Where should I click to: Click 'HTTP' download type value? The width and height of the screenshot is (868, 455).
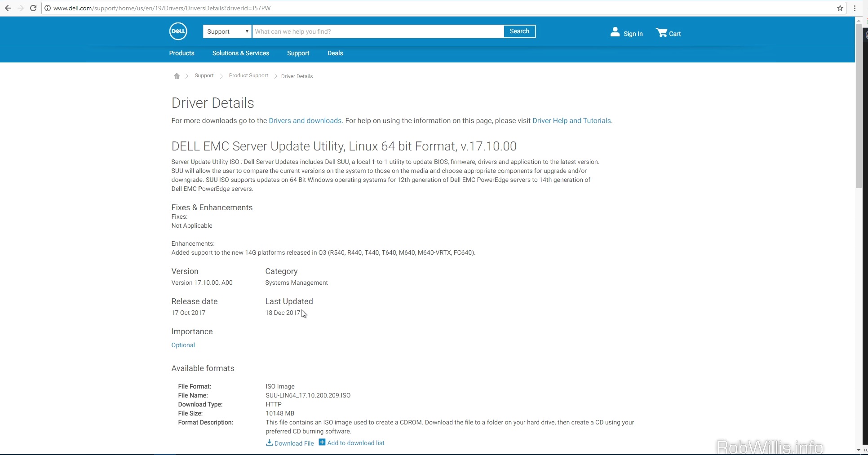click(274, 404)
